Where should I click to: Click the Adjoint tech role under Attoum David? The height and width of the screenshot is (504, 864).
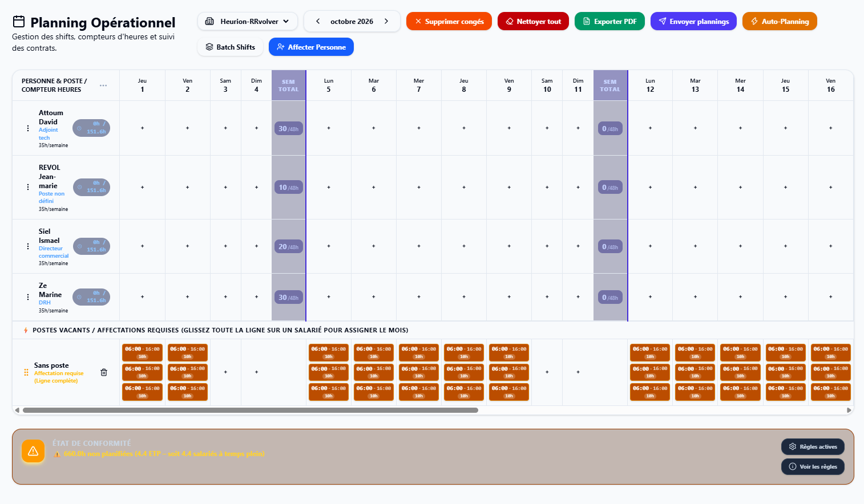pos(48,134)
